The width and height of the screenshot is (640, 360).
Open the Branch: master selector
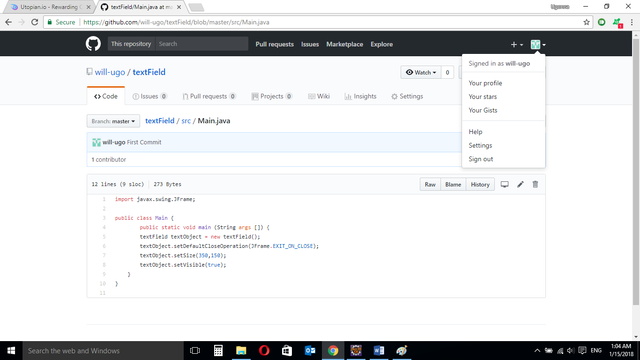(x=113, y=121)
